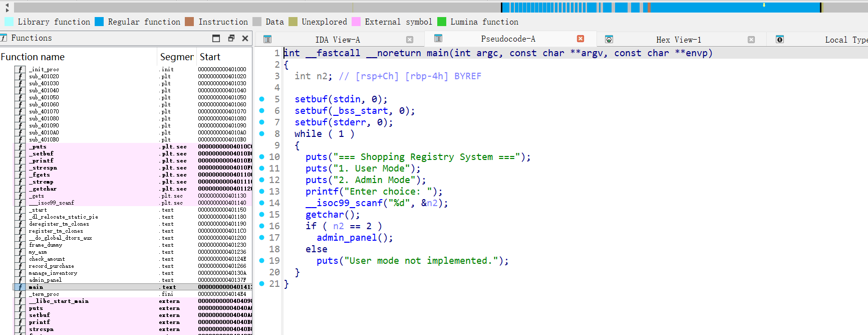Sort by the Segment column header

click(177, 57)
